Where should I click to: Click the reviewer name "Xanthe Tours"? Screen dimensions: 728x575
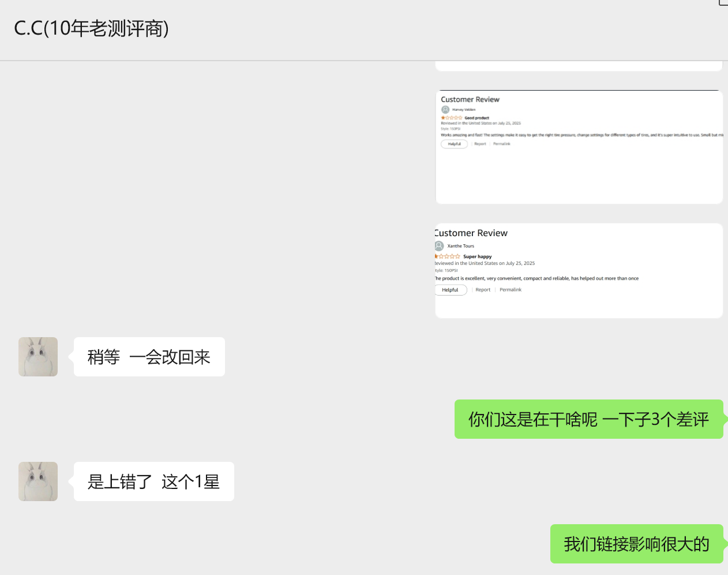tap(460, 245)
